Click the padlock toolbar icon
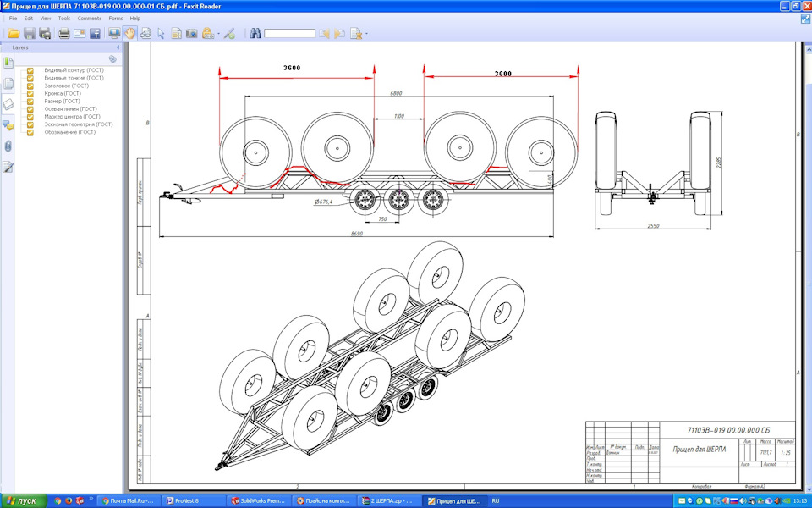 [208, 34]
